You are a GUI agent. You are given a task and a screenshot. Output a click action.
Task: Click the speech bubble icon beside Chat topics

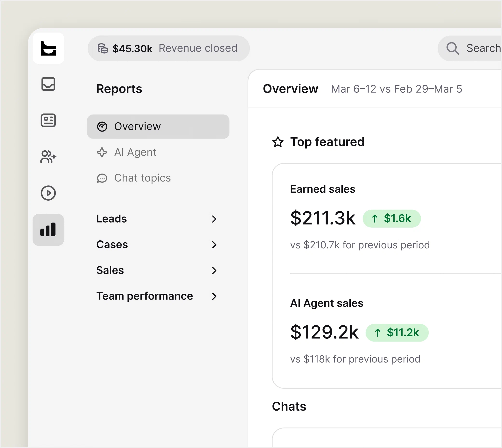click(x=102, y=178)
